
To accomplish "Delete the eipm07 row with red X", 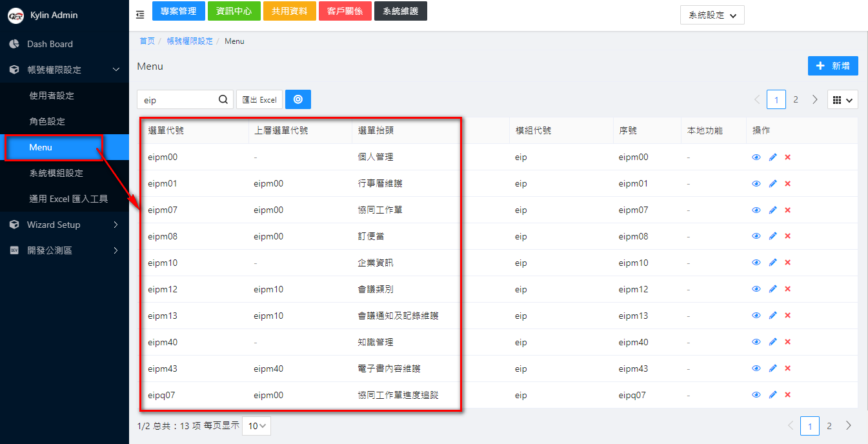I will pyautogui.click(x=787, y=210).
